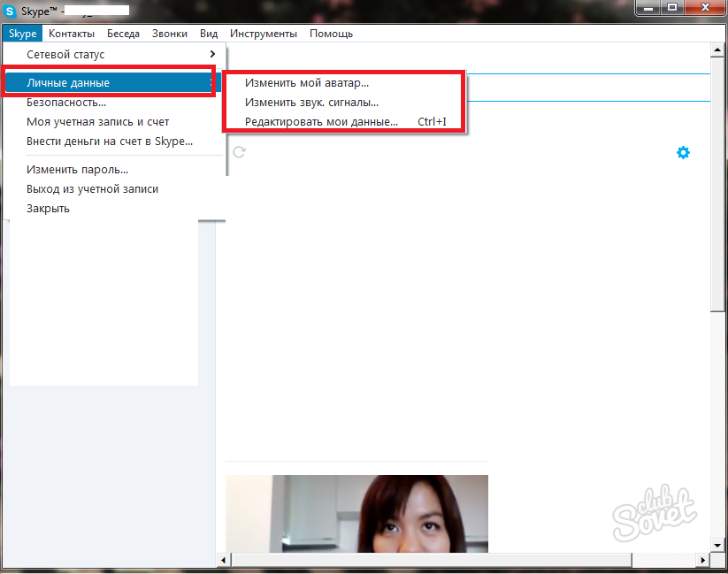Click Выход из учетной записи

pyautogui.click(x=92, y=188)
